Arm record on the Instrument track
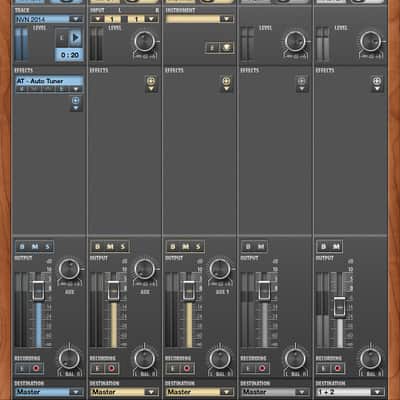This screenshot has width=400, height=400. point(187,368)
